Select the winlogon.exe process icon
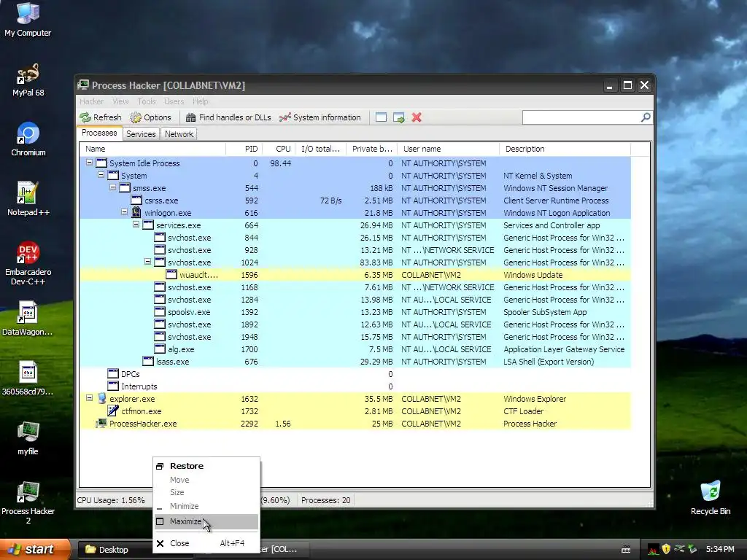Screen dimensions: 747x560 (x=136, y=212)
